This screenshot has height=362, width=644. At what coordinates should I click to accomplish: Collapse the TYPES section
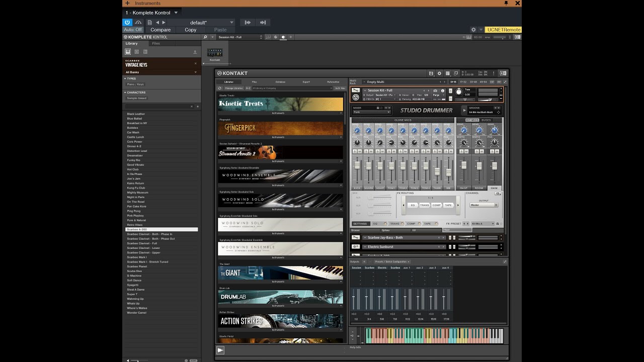[x=125, y=78]
